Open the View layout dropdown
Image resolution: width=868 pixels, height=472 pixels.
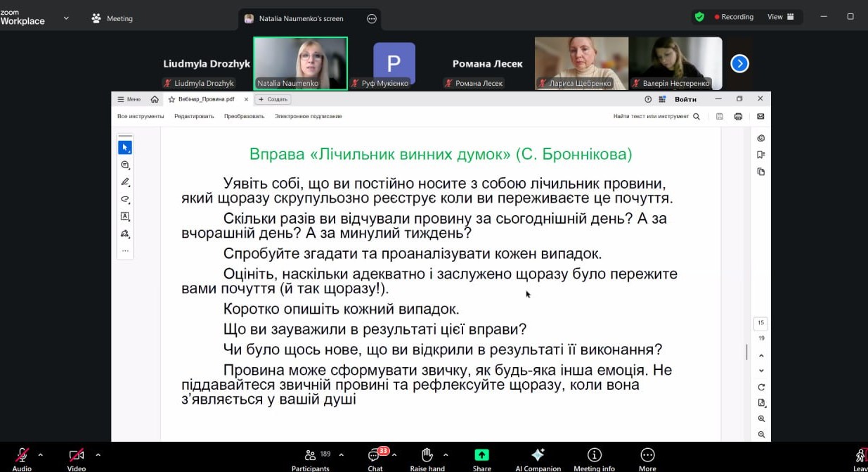[780, 17]
